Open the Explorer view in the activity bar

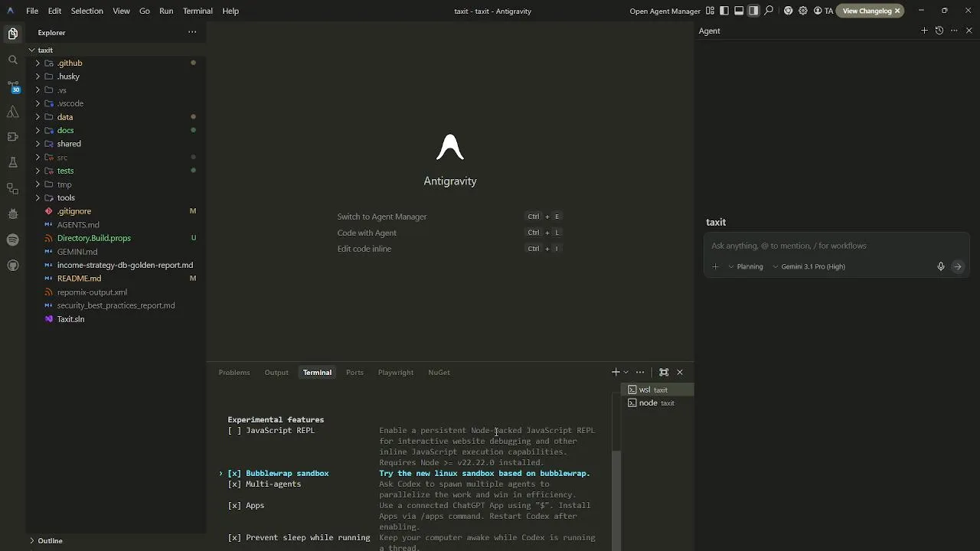point(12,34)
